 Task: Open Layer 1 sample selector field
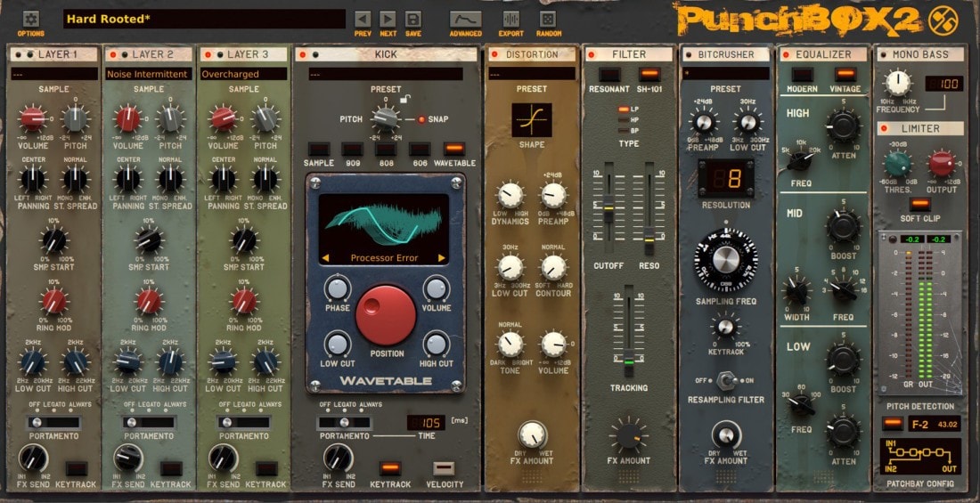pos(53,74)
